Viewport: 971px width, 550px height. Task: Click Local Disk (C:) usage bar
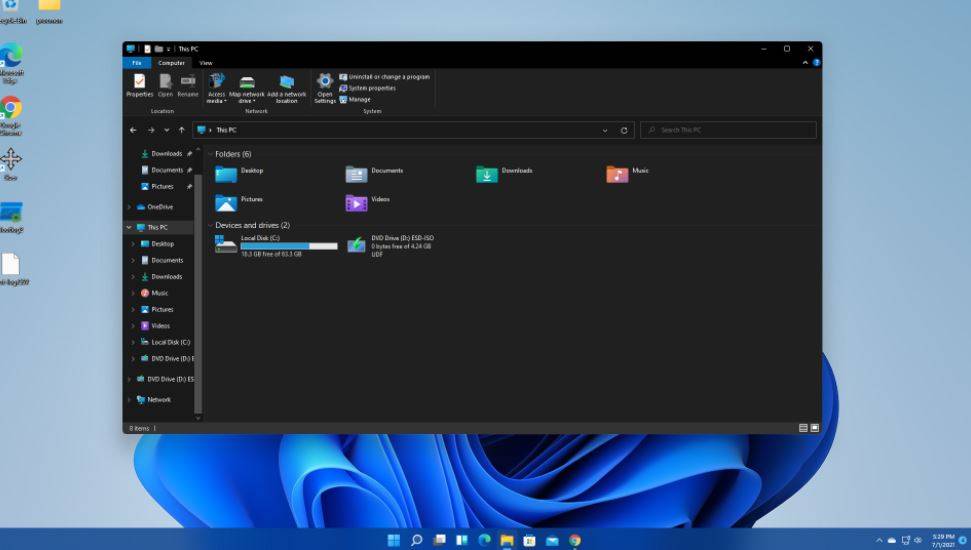[289, 246]
